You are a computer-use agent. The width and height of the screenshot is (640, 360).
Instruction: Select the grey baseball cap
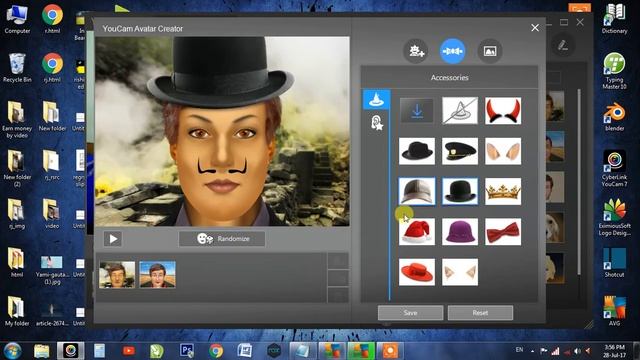417,191
